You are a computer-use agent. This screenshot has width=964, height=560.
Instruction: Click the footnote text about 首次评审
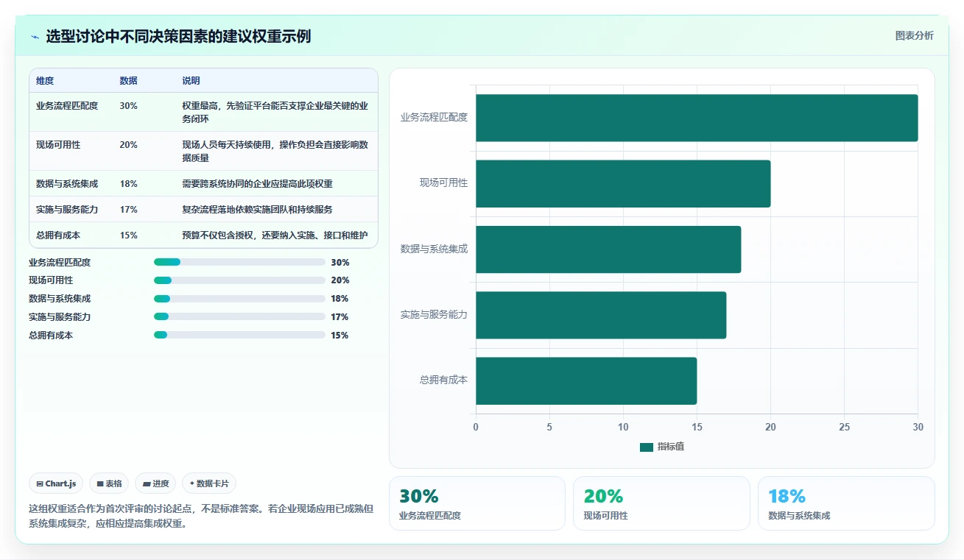coord(201,516)
